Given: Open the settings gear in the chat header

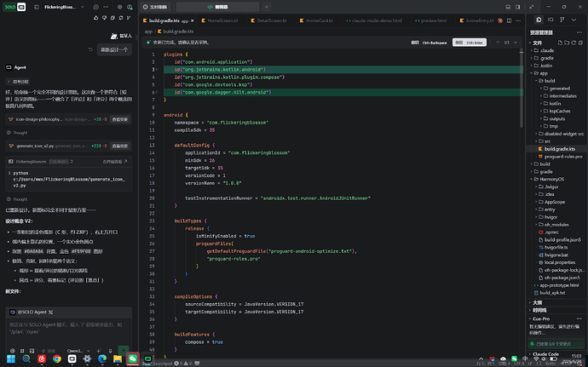Looking at the screenshot, I should pyautogui.click(x=119, y=7).
